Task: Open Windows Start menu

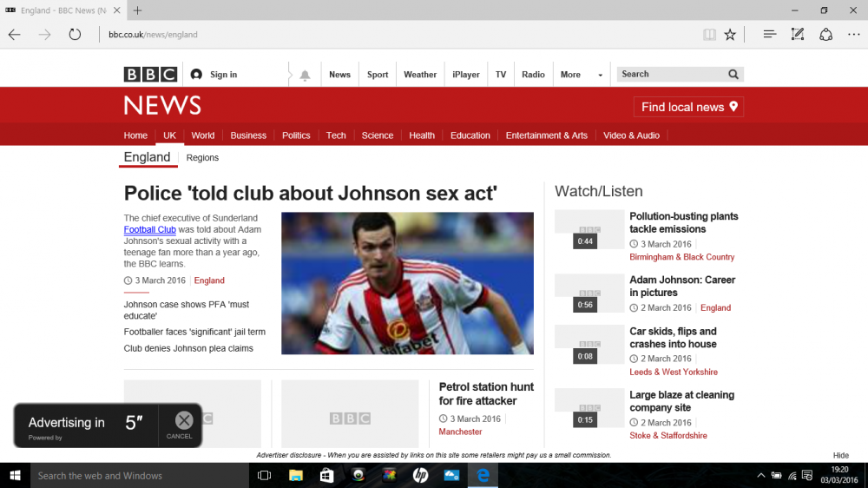Action: (x=15, y=475)
